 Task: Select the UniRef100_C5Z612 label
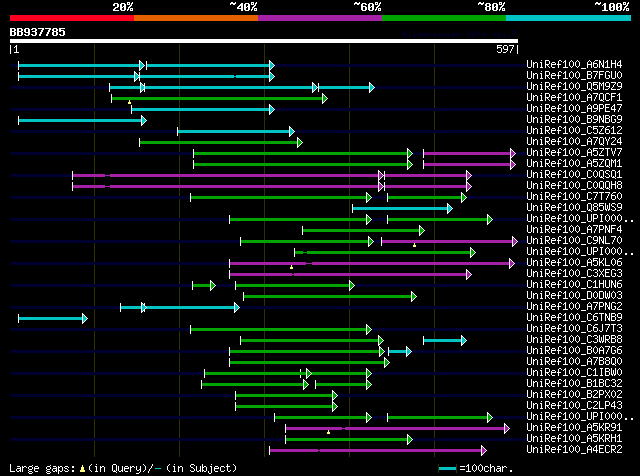(574, 131)
